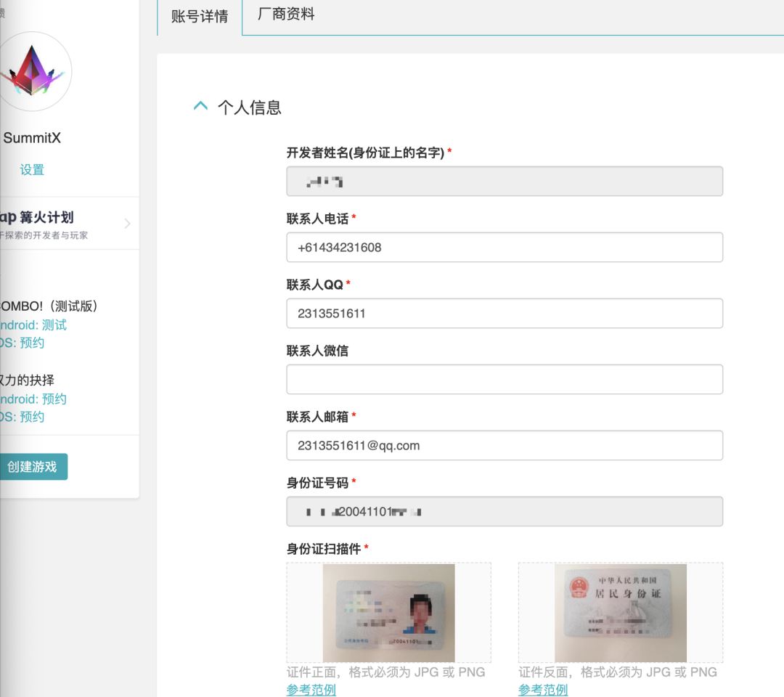Click the 权力的抉择 game title
The width and height of the screenshot is (784, 697).
pyautogui.click(x=27, y=380)
